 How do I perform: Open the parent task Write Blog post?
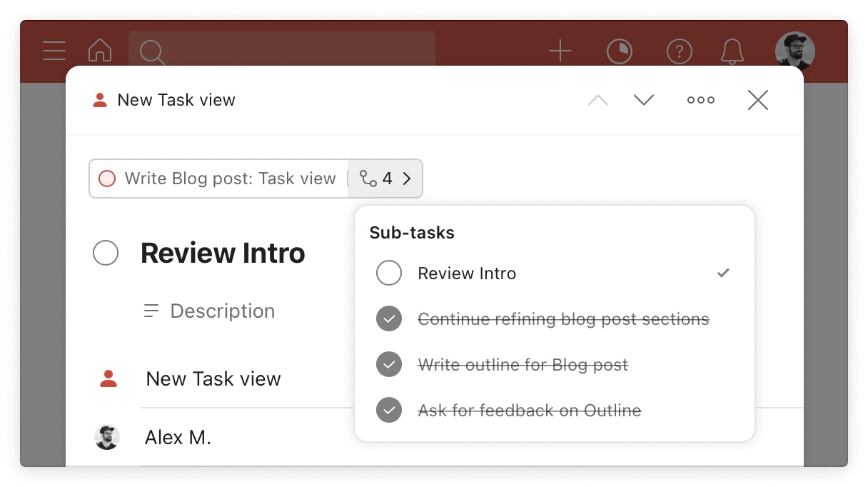point(230,179)
